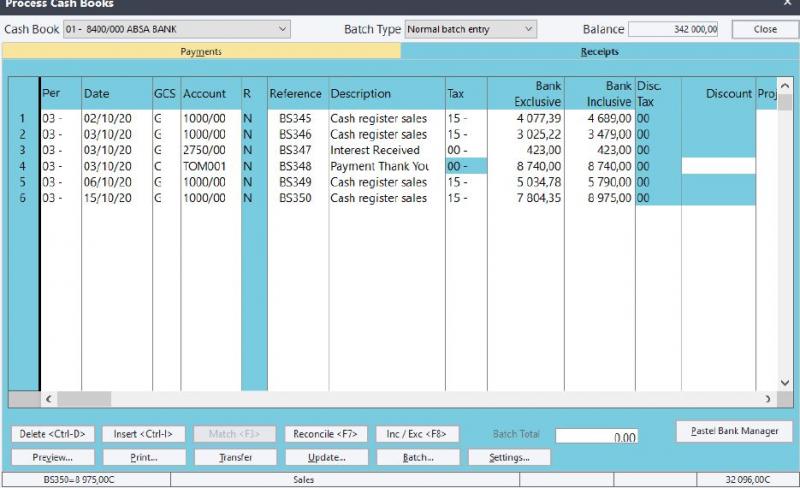
Task: Open Reconcile <F7> function
Action: pos(325,434)
